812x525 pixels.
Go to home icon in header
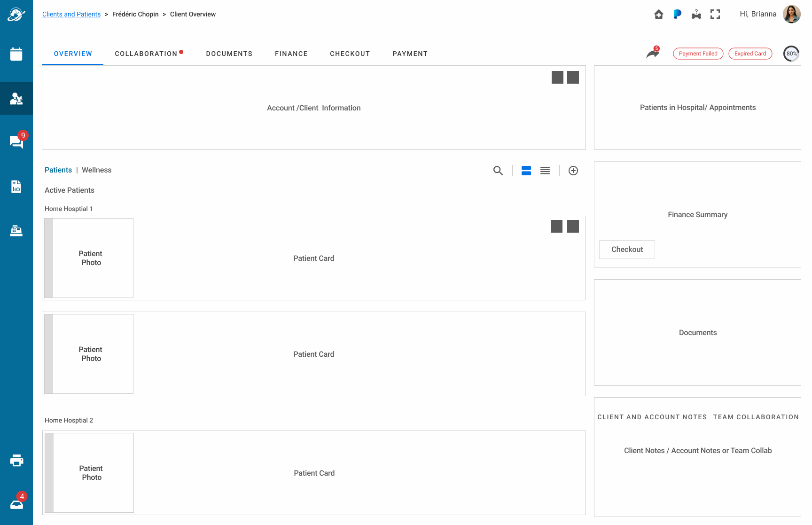tap(659, 15)
